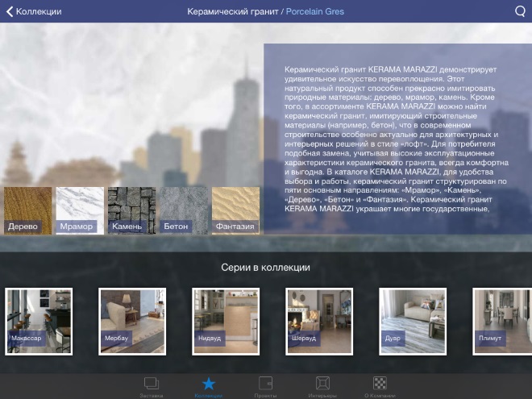The width and height of the screenshot is (532, 399).
Task: Tap the KERAMA MARAZZI description text block
Action: tap(397, 139)
